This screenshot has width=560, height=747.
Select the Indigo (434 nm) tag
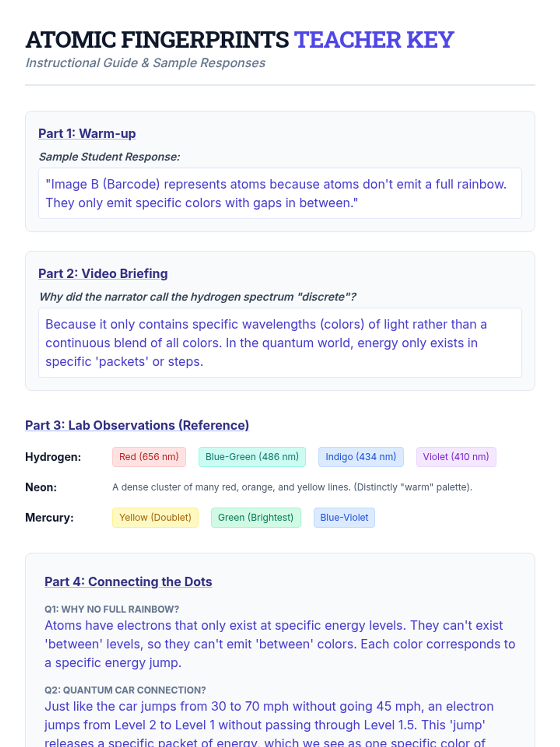click(x=361, y=457)
